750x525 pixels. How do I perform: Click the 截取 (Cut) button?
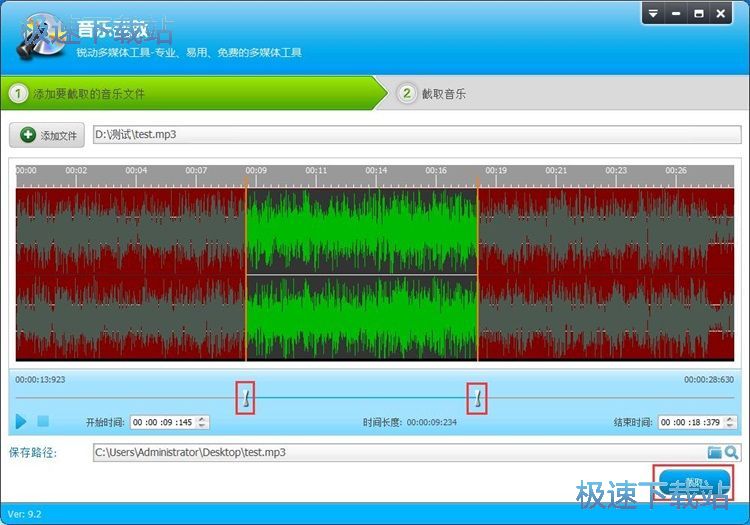tap(693, 483)
